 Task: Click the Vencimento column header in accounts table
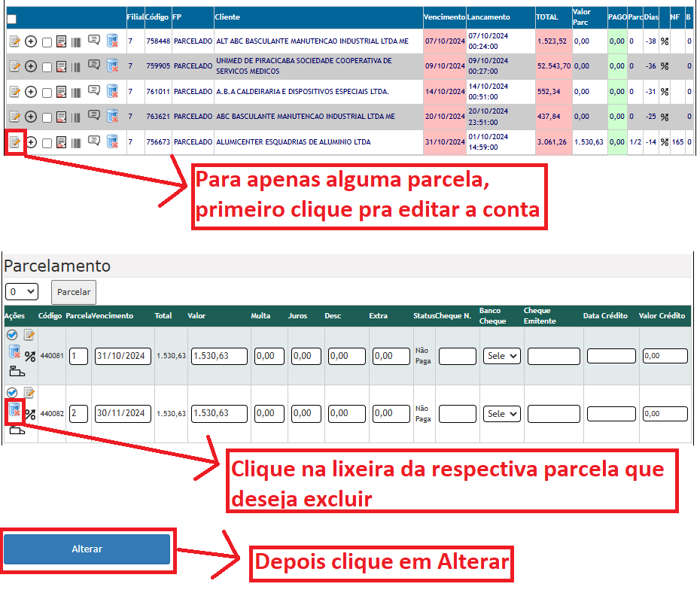click(x=444, y=17)
